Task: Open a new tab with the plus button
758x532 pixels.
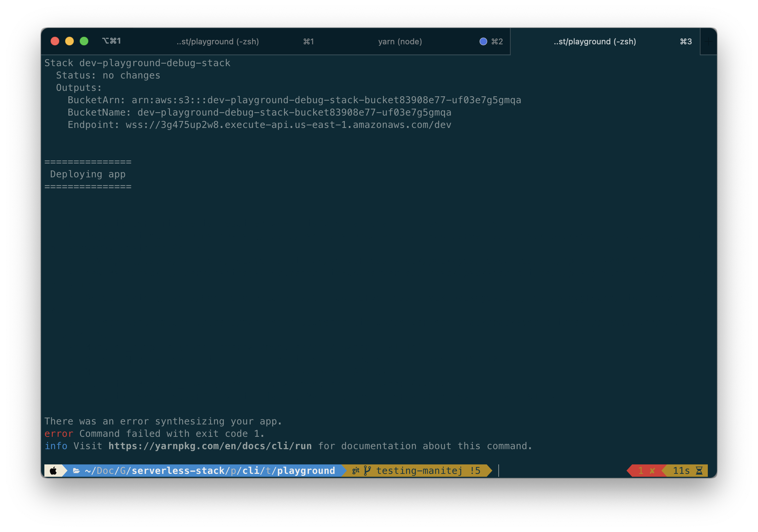Action: coord(709,41)
